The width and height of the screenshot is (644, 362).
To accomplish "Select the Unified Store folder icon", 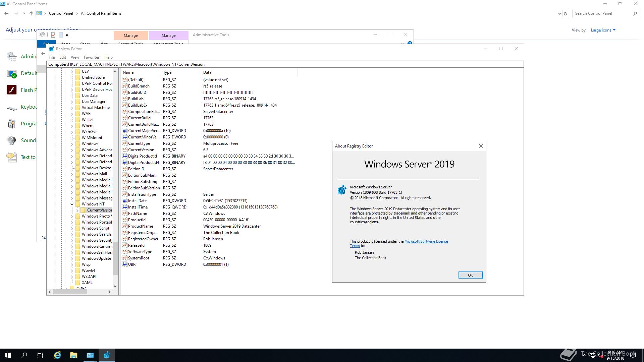I will [78, 77].
